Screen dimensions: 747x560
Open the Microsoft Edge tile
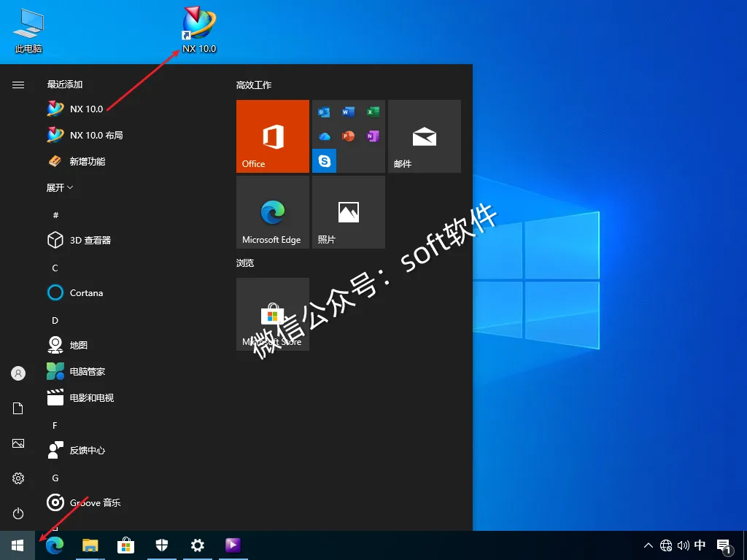point(273,212)
